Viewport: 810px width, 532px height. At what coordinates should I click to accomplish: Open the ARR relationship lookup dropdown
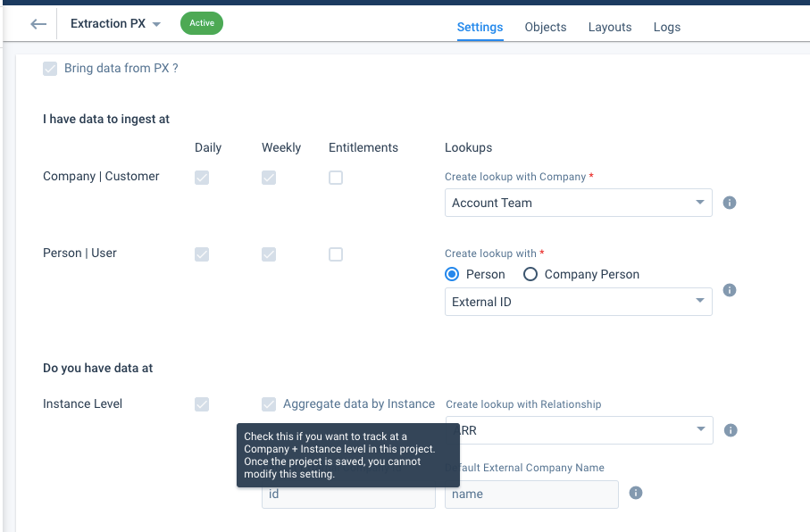pyautogui.click(x=580, y=430)
